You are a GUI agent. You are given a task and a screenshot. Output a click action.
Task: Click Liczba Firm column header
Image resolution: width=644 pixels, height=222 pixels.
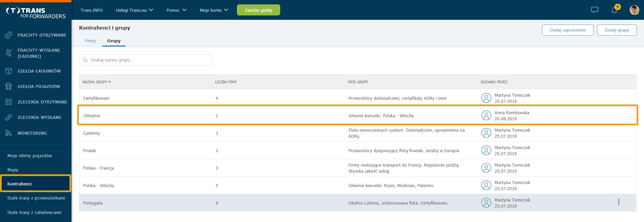tap(226, 82)
